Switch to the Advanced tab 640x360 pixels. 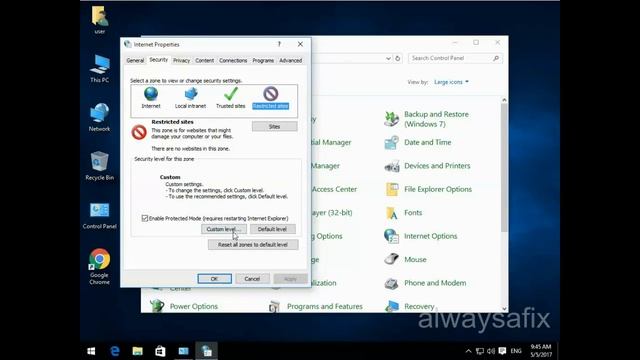coord(291,60)
